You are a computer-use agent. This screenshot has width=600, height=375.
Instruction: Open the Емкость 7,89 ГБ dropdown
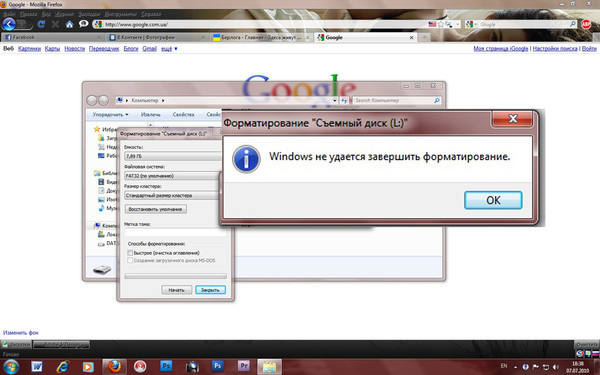[173, 156]
